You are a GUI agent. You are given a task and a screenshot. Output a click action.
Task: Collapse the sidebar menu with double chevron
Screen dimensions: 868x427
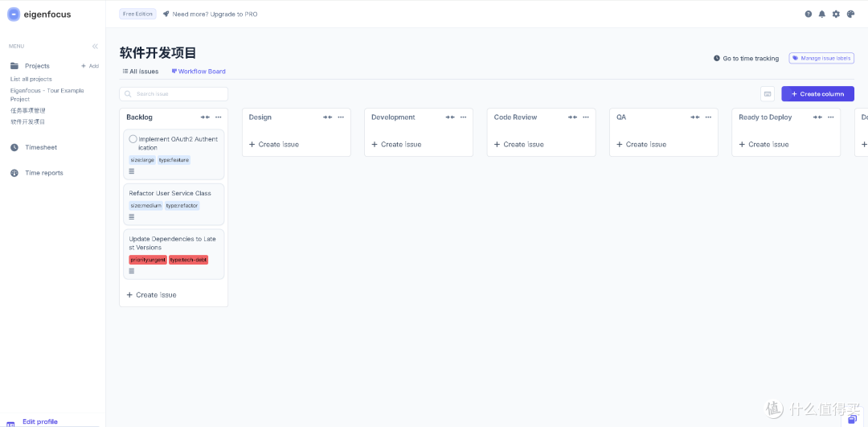tap(95, 47)
